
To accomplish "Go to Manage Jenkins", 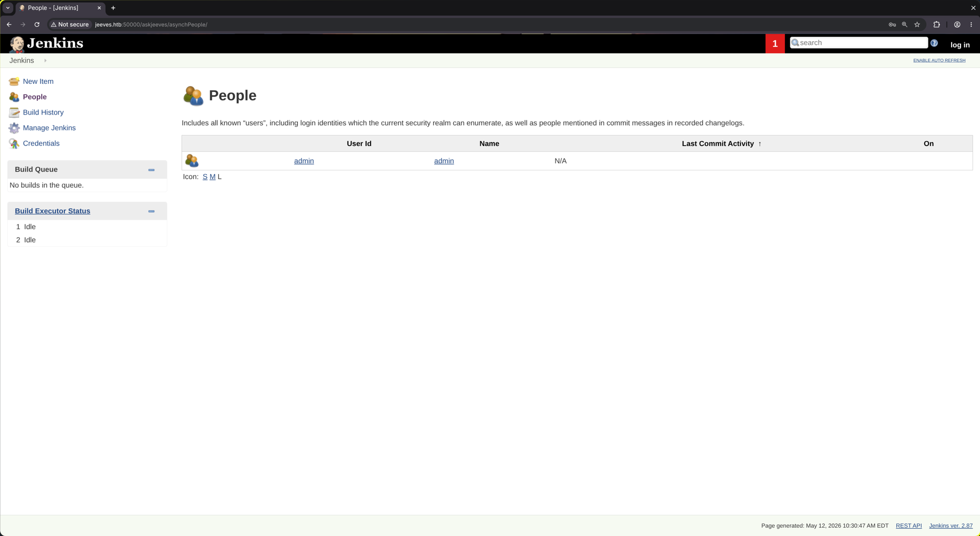I will (49, 128).
